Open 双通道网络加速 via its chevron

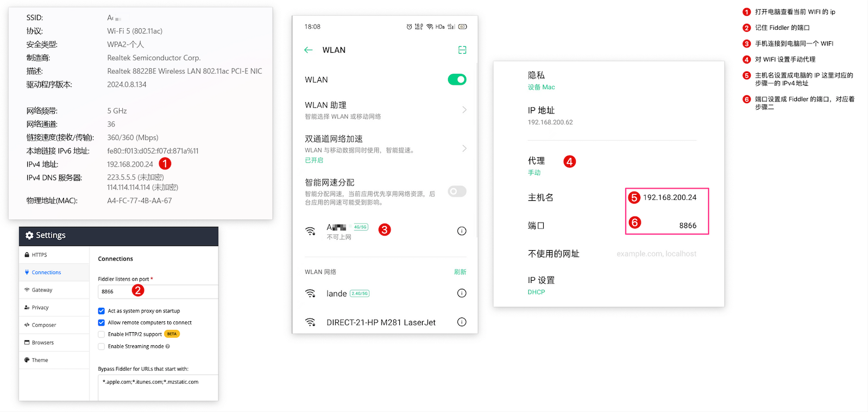(x=464, y=148)
